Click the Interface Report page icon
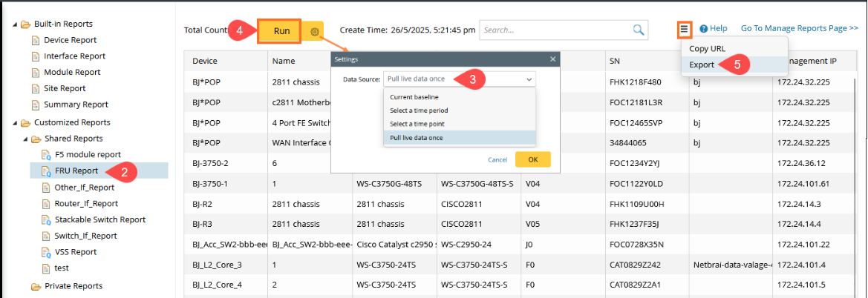The width and height of the screenshot is (868, 298). (x=36, y=56)
